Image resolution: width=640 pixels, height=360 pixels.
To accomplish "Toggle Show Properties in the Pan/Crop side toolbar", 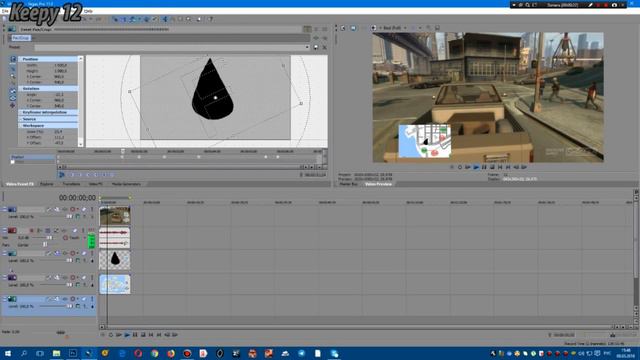I will click(x=13, y=59).
